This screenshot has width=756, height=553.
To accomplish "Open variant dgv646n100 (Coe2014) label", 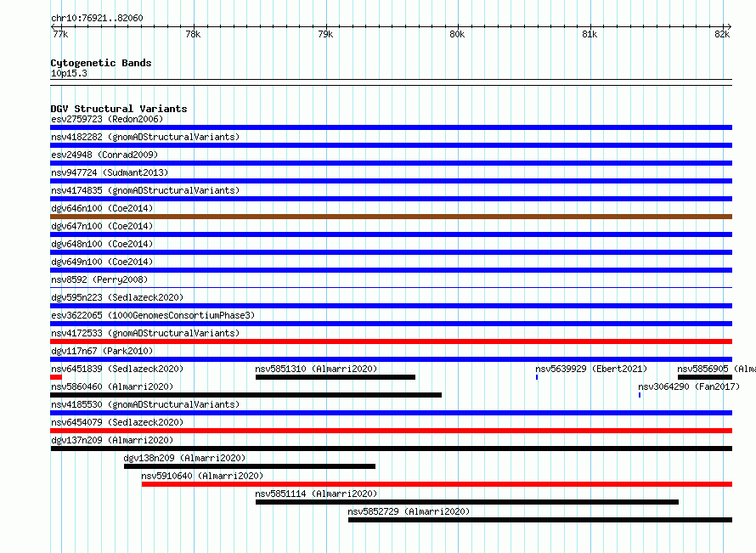I will 102,208.
